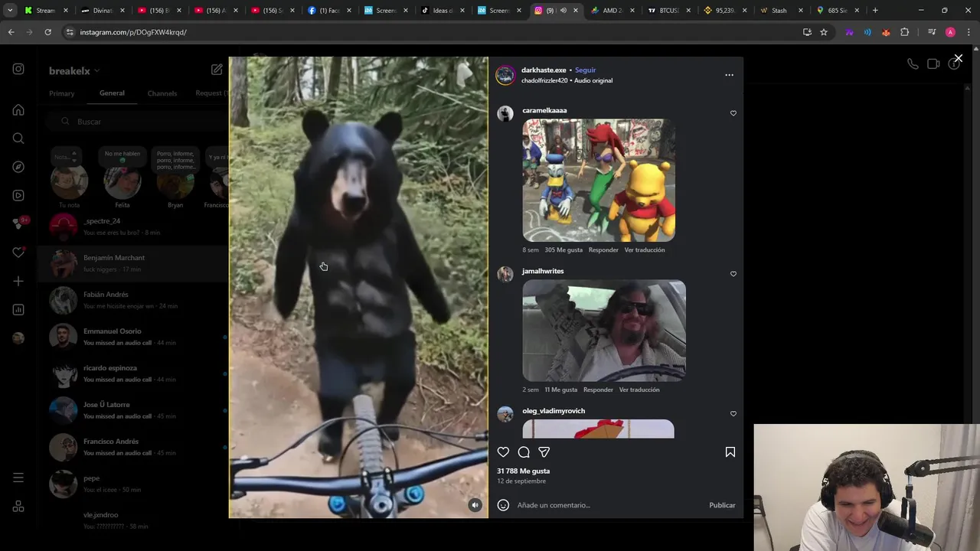Screen dimensions: 980x551
Task: Like oleg_vladimyrovich's comment
Action: tap(733, 414)
